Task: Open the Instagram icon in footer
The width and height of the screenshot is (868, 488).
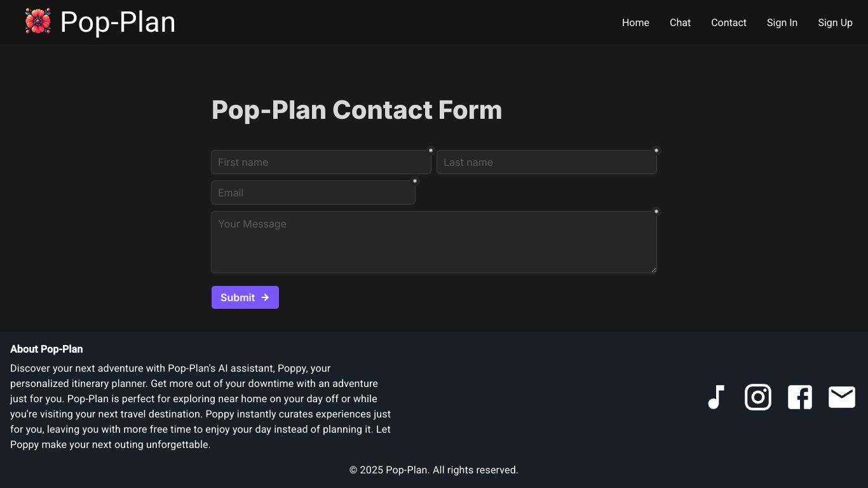Action: [x=758, y=397]
